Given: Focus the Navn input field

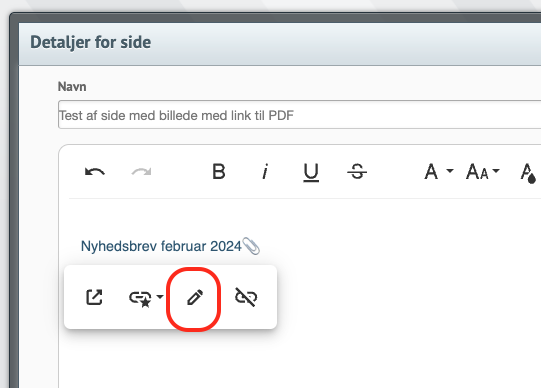Looking at the screenshot, I should (x=299, y=115).
